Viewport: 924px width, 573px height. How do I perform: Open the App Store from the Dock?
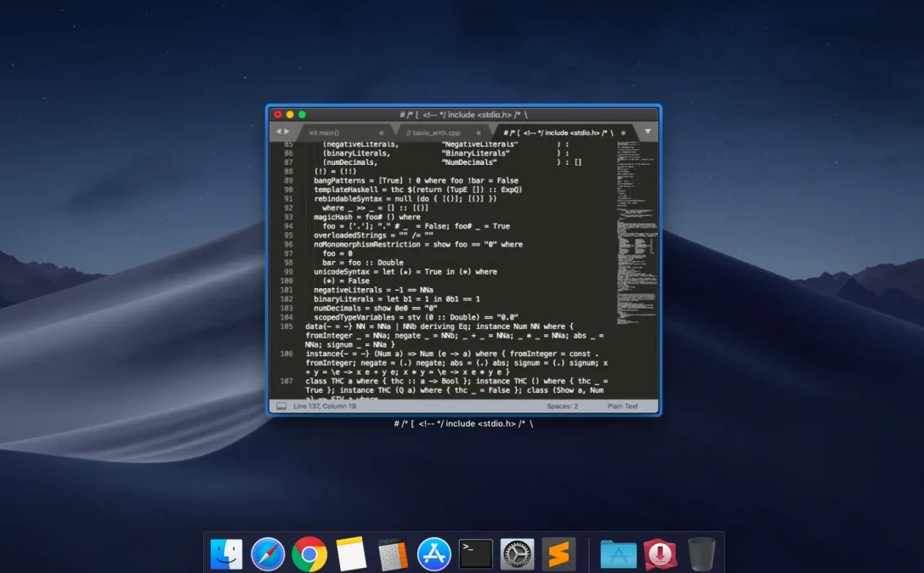click(x=434, y=553)
